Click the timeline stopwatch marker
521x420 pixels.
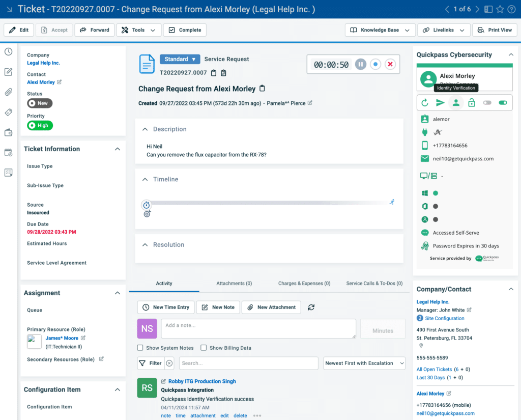[x=146, y=205]
